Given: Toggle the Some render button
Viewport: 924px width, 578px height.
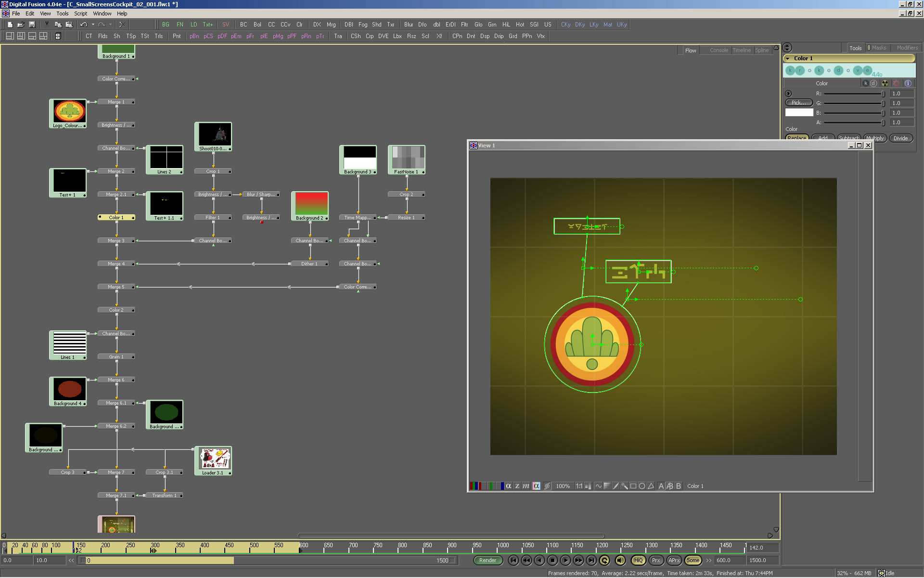Looking at the screenshot, I should (693, 560).
